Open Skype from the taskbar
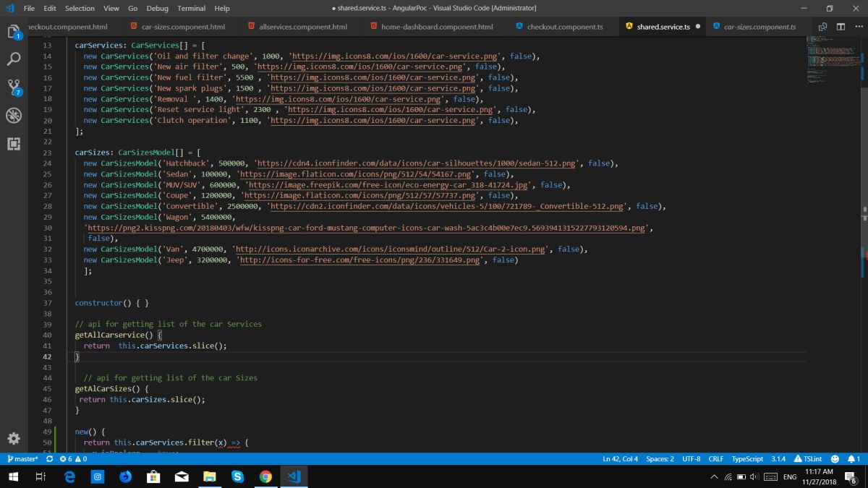Image resolution: width=868 pixels, height=488 pixels. [237, 476]
